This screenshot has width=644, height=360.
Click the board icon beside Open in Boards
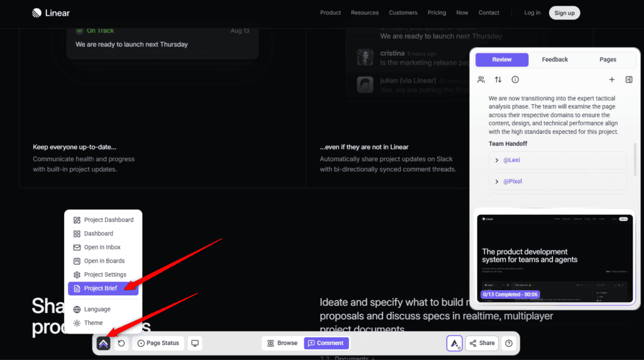[77, 261]
